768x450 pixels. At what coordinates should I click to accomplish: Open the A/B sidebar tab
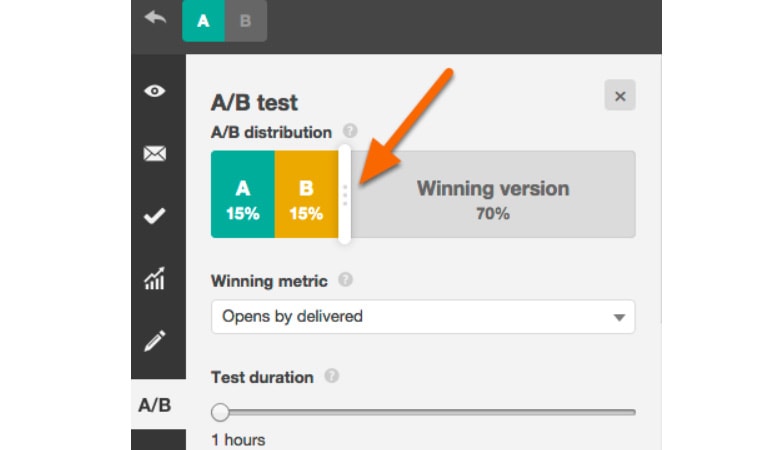155,405
